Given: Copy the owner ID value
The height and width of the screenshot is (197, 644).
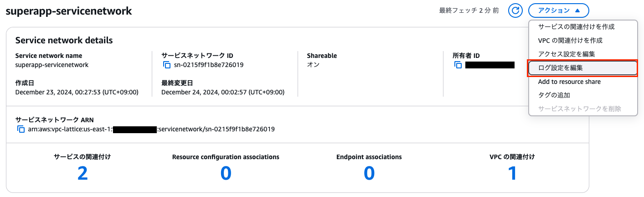Looking at the screenshot, I should click(458, 65).
